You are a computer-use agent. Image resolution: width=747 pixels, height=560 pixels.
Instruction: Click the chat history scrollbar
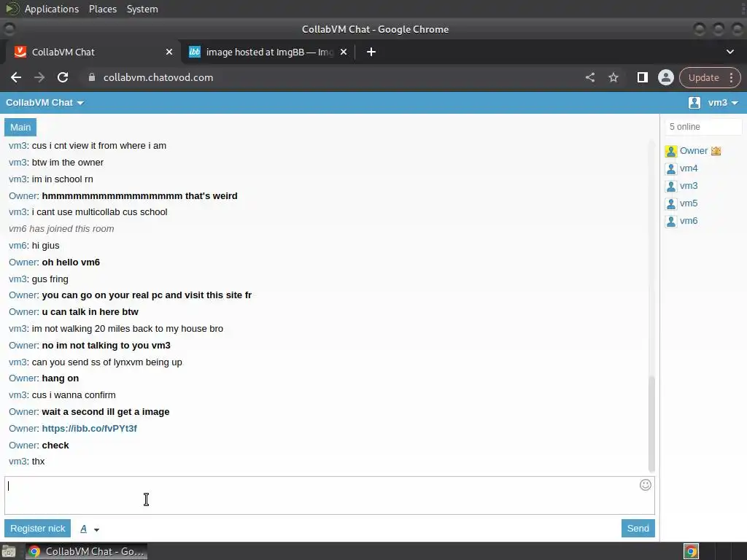(651, 424)
